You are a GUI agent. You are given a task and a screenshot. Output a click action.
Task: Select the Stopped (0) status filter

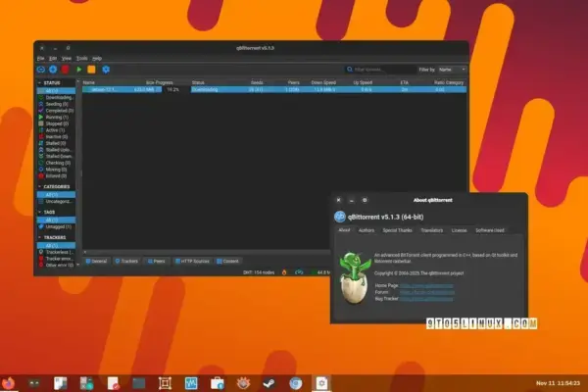pos(56,123)
